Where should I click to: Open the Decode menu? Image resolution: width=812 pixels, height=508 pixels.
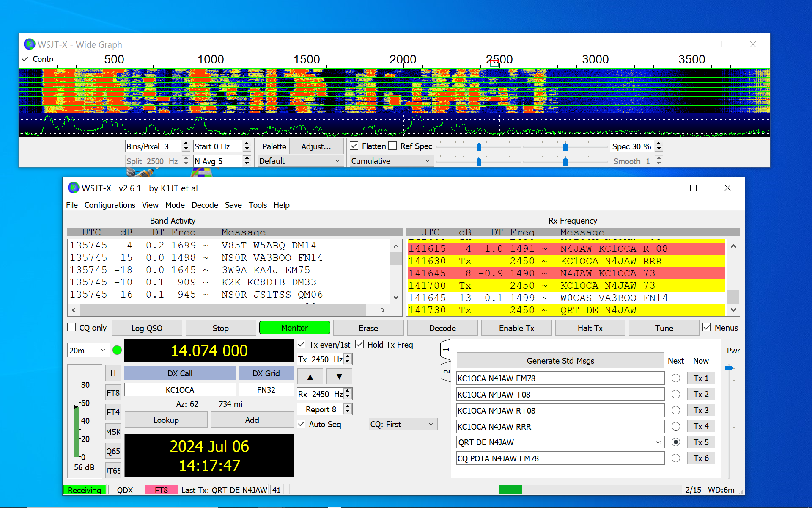coord(205,205)
